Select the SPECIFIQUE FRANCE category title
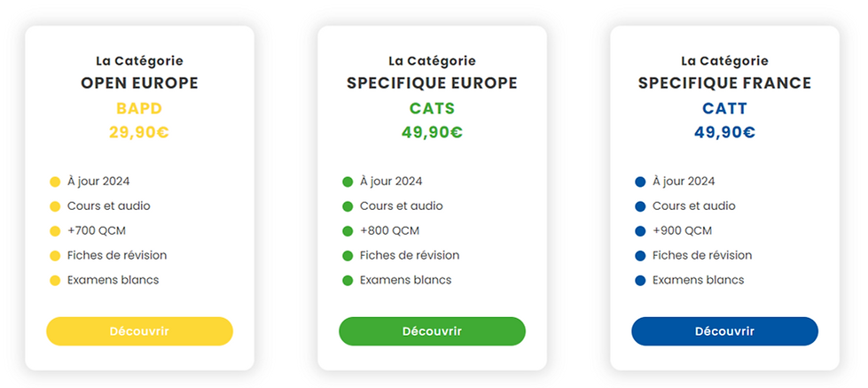 (x=724, y=83)
